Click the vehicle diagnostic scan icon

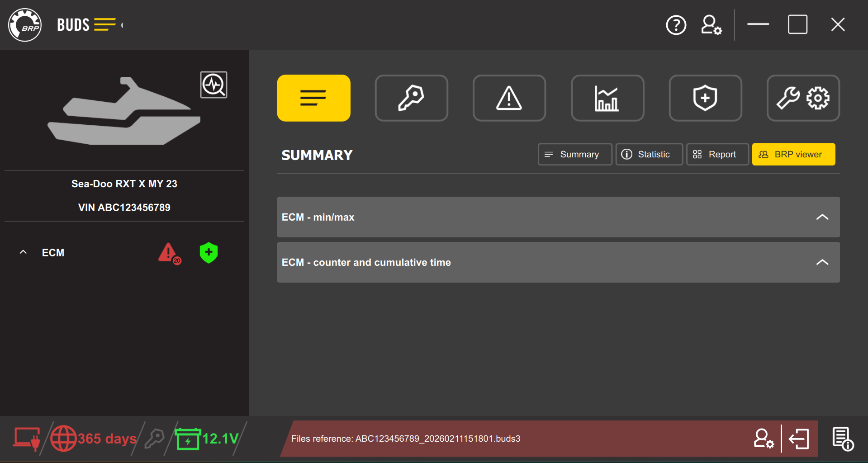pyautogui.click(x=213, y=85)
